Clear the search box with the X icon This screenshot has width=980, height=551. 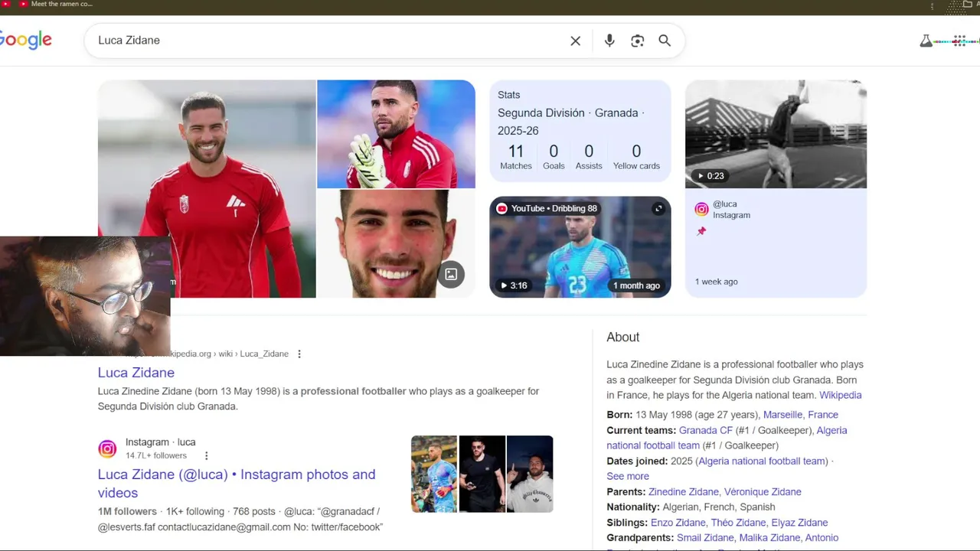click(x=576, y=41)
